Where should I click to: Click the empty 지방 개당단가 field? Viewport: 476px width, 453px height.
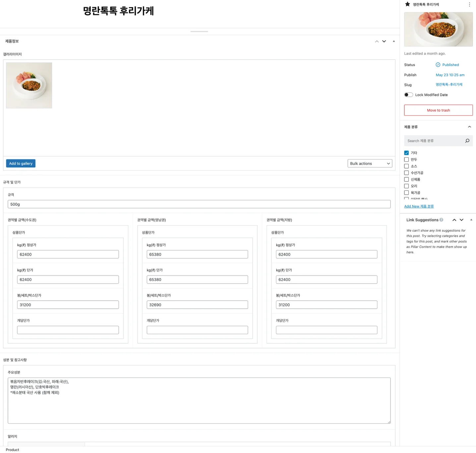(x=327, y=330)
